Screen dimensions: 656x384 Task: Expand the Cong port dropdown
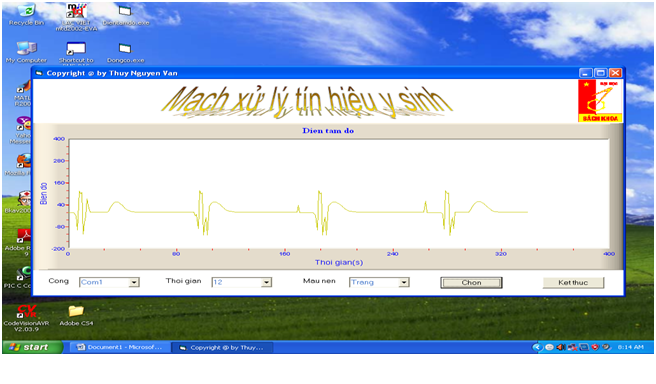[x=133, y=282]
